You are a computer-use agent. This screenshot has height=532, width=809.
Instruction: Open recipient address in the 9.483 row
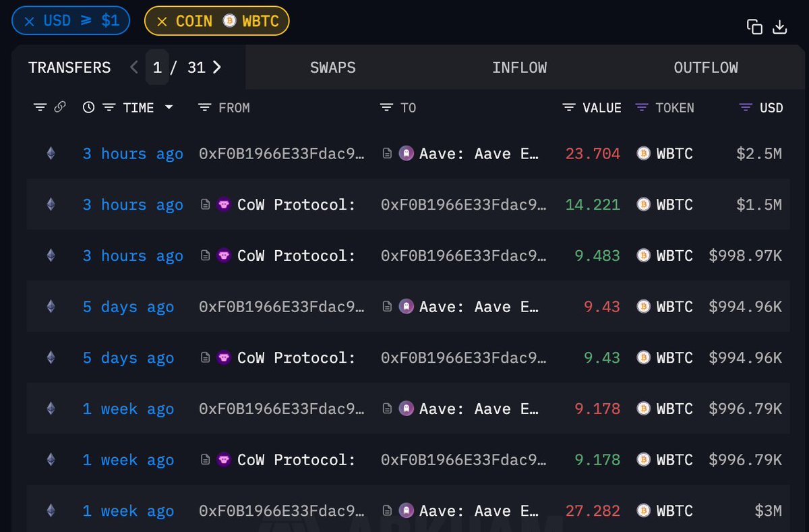coord(464,256)
